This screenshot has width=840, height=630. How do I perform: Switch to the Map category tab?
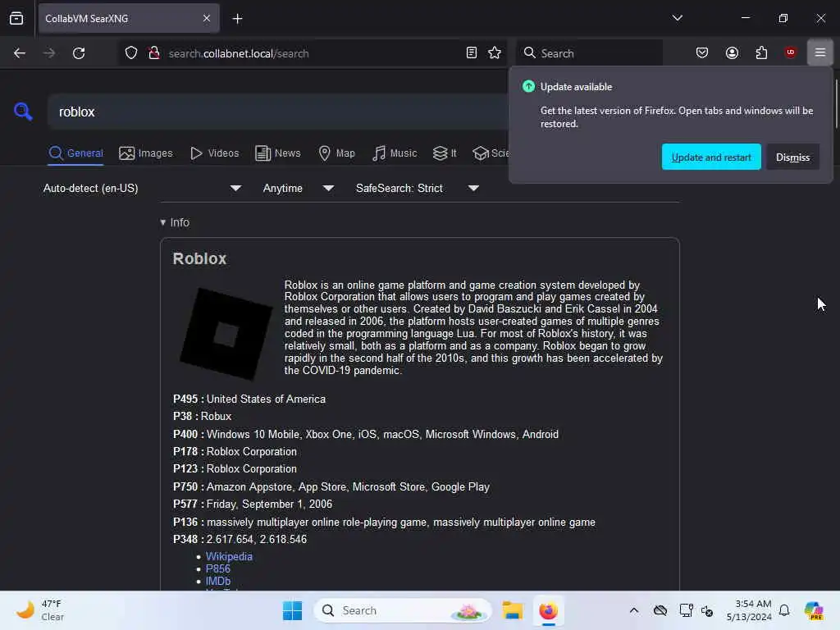coord(337,153)
